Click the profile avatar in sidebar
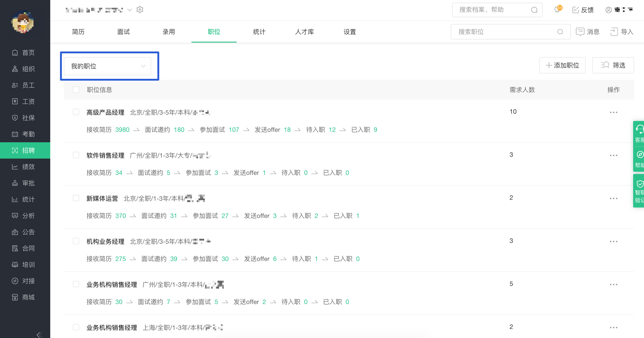This screenshot has height=338, width=644. click(22, 22)
